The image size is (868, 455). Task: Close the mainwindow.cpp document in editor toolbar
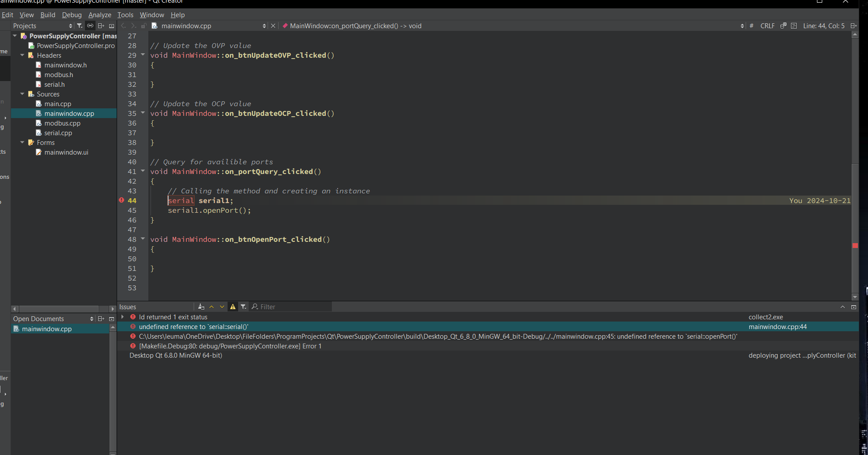pyautogui.click(x=273, y=26)
